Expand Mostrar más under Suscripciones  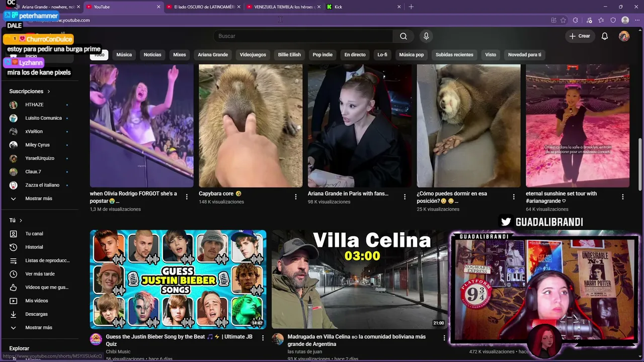tap(39, 199)
